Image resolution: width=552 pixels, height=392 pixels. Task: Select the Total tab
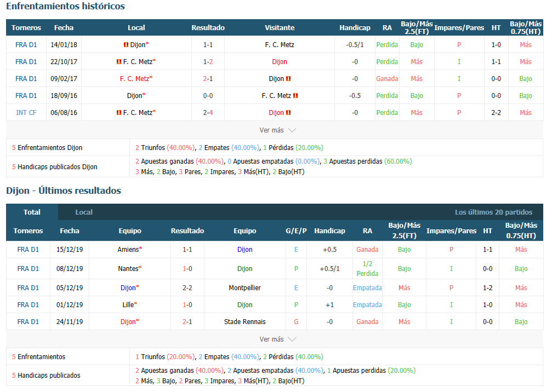(32, 212)
